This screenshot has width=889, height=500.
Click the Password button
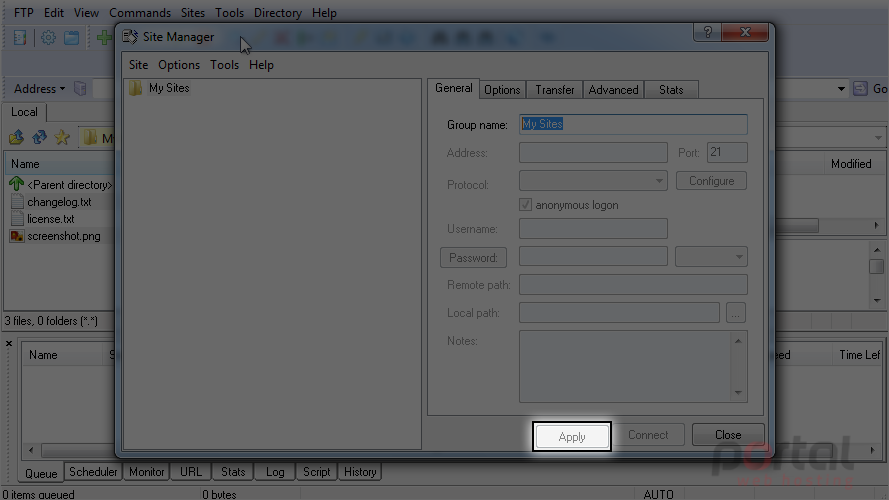(x=473, y=257)
